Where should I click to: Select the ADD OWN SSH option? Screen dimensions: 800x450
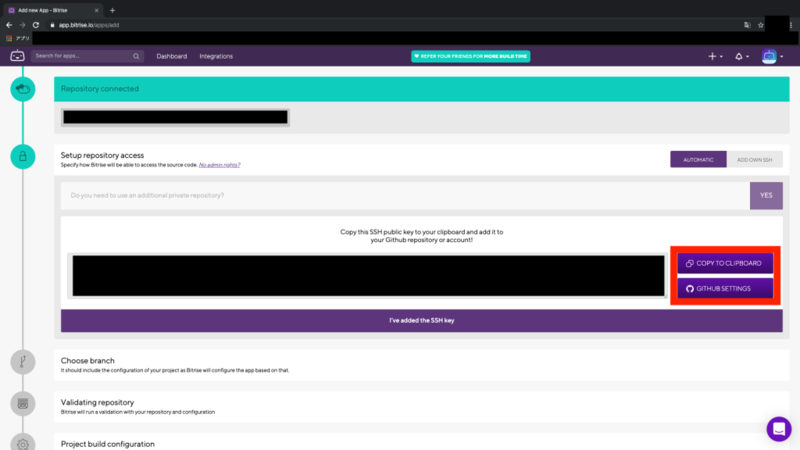coord(754,160)
